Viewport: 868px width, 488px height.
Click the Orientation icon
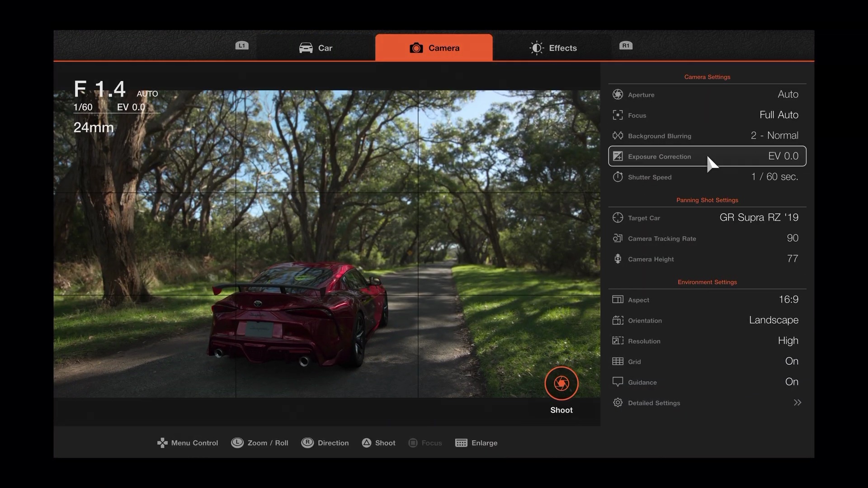coord(618,320)
